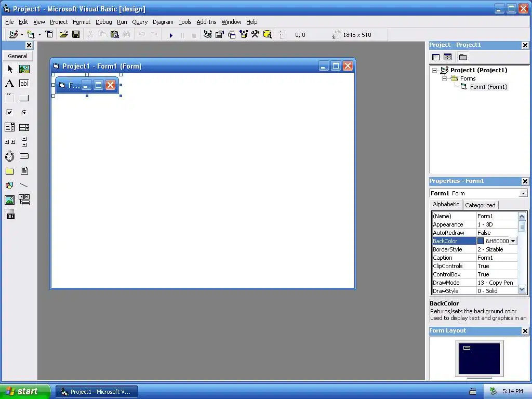Select the Frame tool

(x=10, y=98)
